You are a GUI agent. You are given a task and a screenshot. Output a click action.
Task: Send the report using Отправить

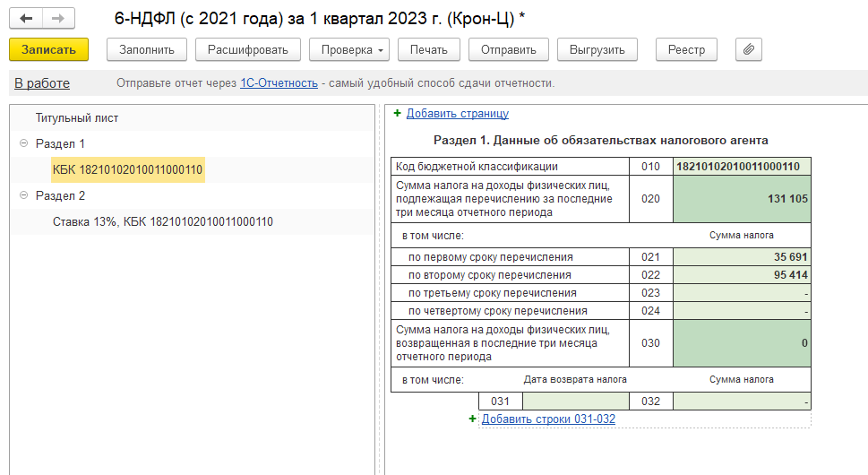(x=508, y=49)
